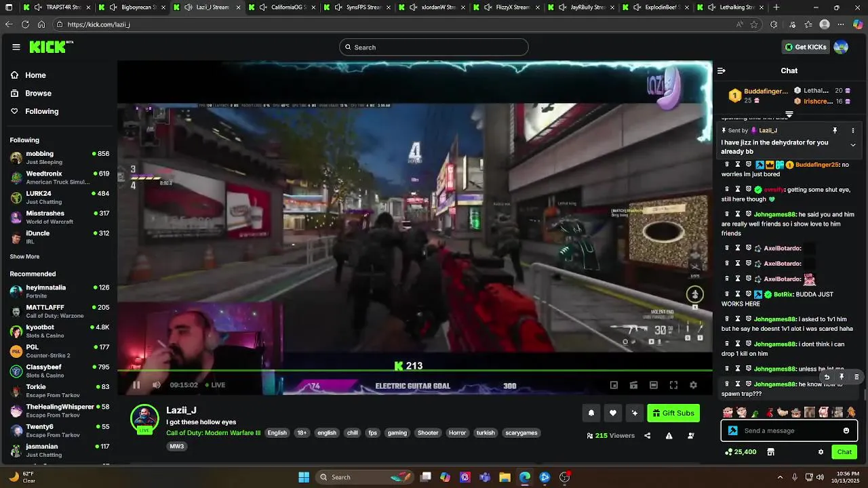Viewport: 868px width, 488px height.
Task: Report the stream with warning icon
Action: coord(669,436)
